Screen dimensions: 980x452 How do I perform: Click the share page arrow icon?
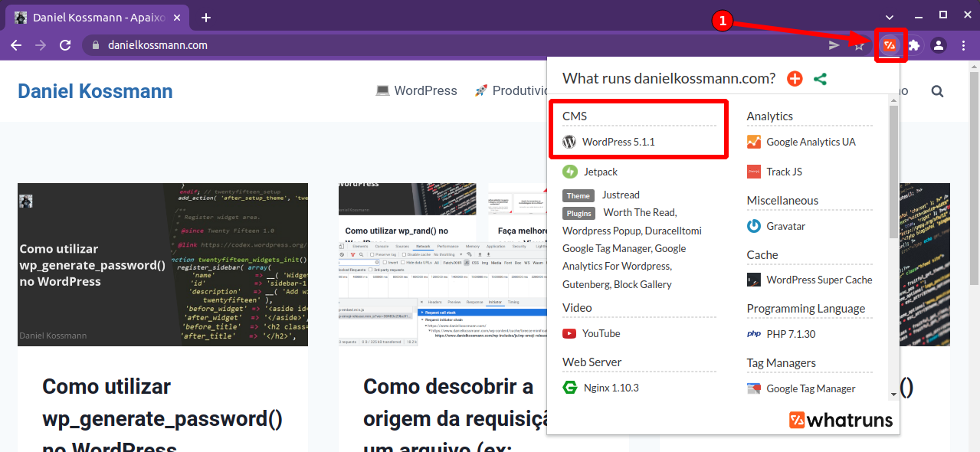[x=834, y=45]
